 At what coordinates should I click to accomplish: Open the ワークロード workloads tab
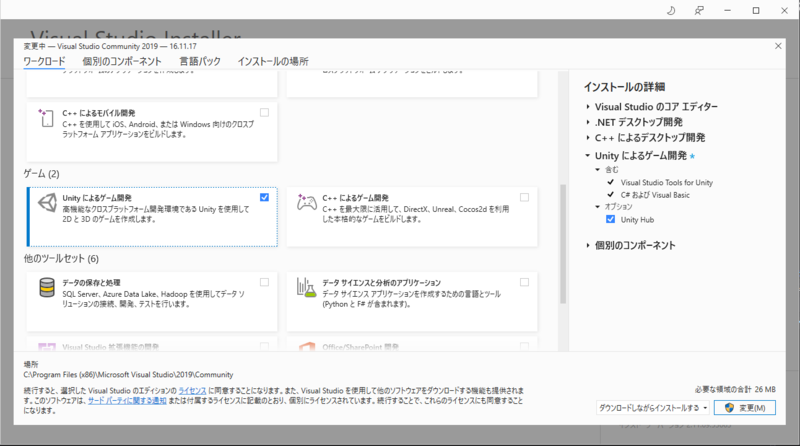(44, 62)
